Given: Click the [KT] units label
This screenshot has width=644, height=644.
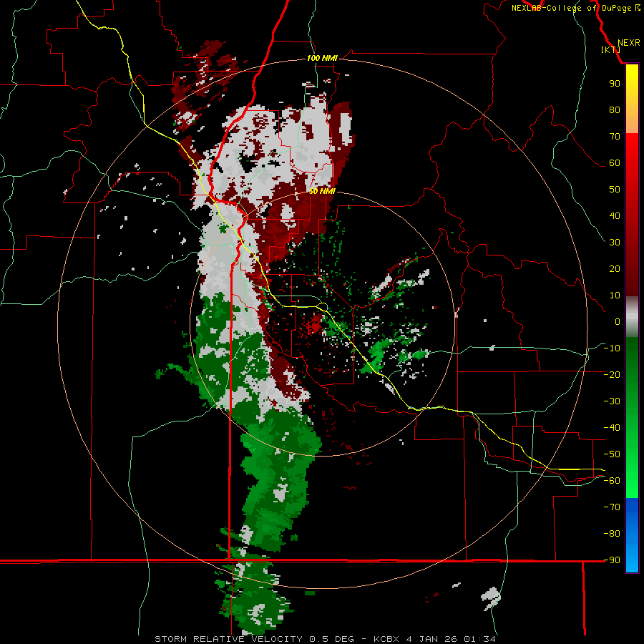Looking at the screenshot, I should [x=611, y=49].
